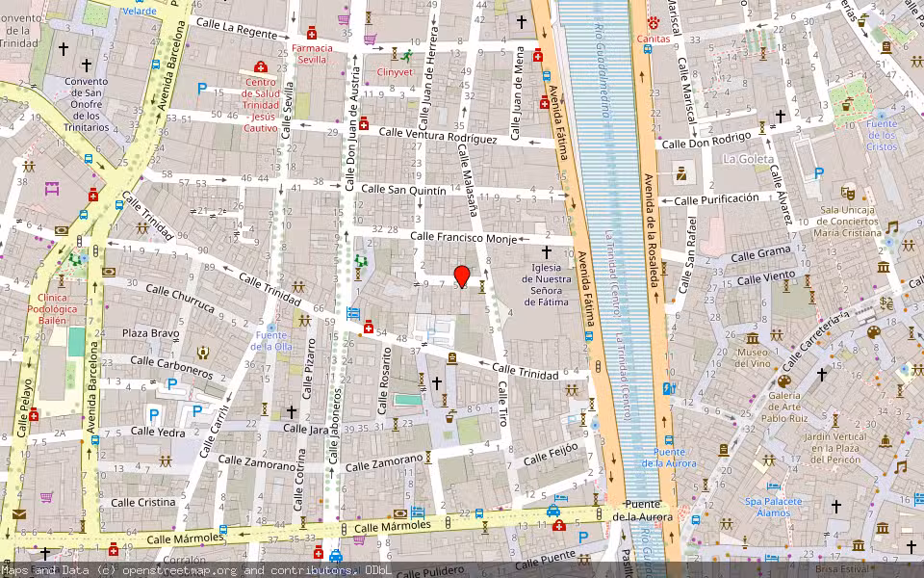The height and width of the screenshot is (578, 924).
Task: Click the Avenida de la Rosaleda label
Action: [652, 230]
